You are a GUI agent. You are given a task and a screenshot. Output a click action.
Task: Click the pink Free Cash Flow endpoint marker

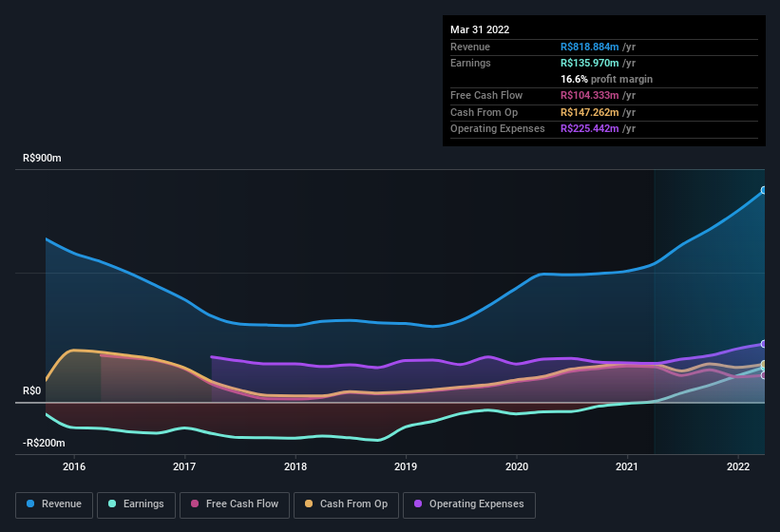(764, 375)
